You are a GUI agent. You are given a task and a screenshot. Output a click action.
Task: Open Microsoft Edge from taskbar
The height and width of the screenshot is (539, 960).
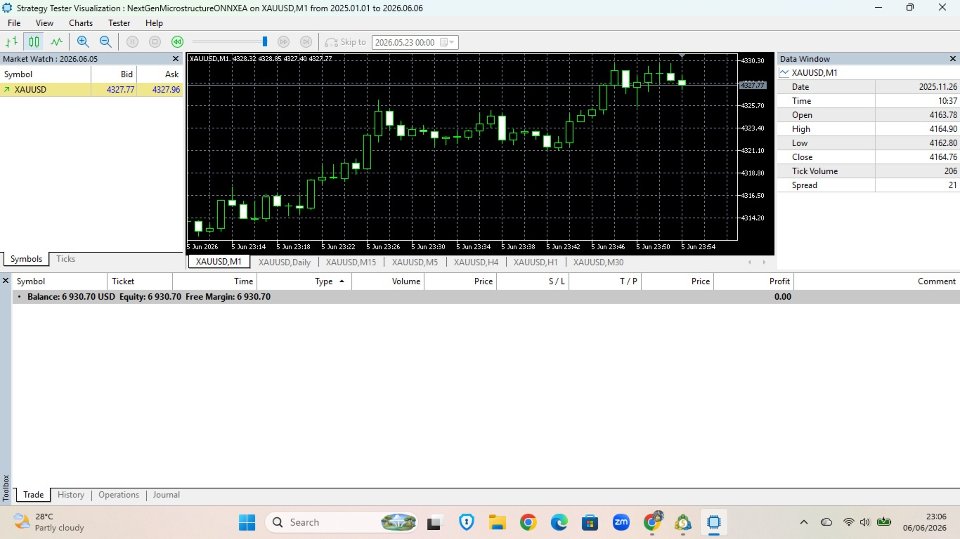[x=559, y=522]
